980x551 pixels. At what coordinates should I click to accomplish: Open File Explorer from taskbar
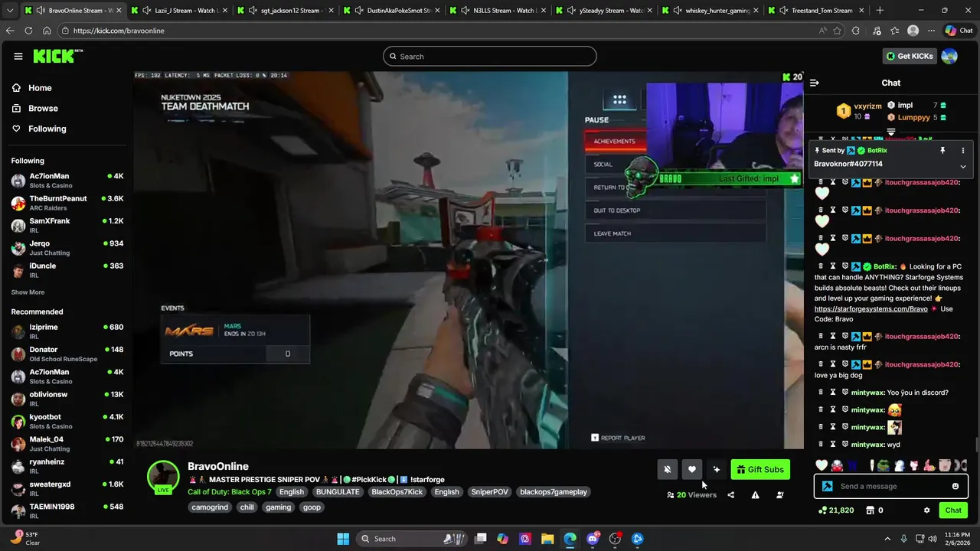(x=548, y=539)
